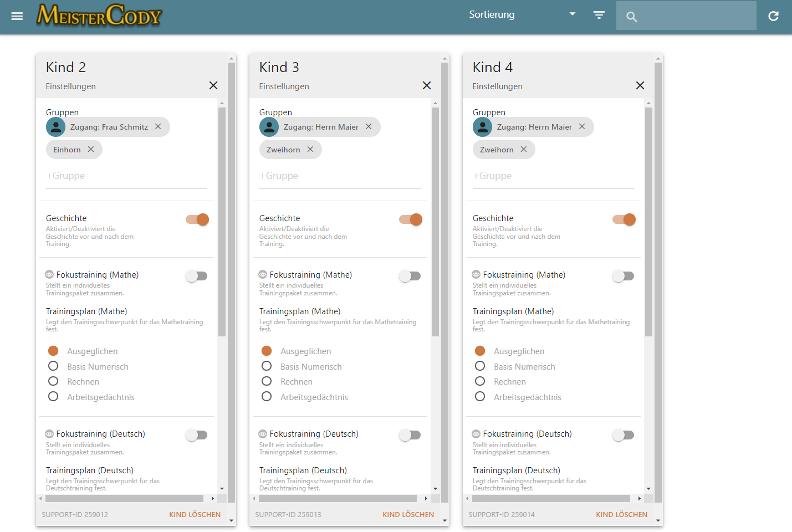Disable Geschichte toggle for Kind 3
Image resolution: width=792 pixels, height=532 pixels.
click(x=411, y=219)
